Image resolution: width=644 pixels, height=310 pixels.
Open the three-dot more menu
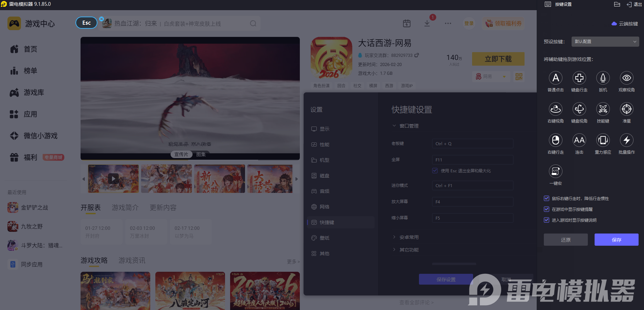pos(448,23)
